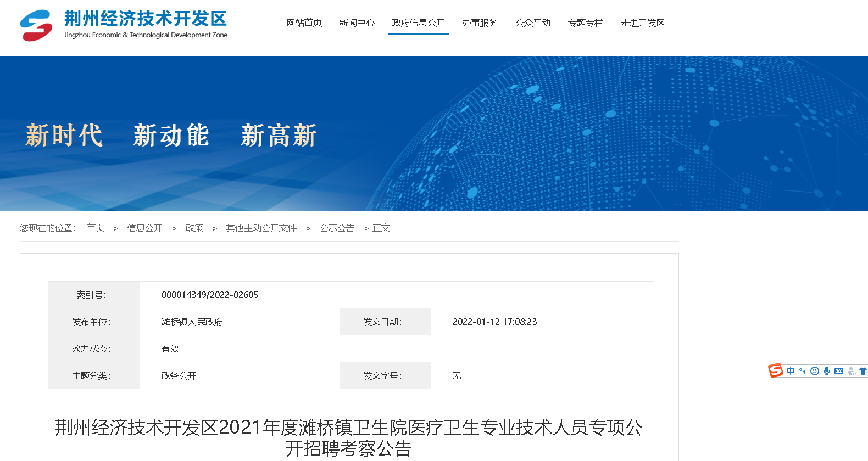Open the Sogou skin shirt icon
The width and height of the screenshot is (868, 461).
point(863,371)
